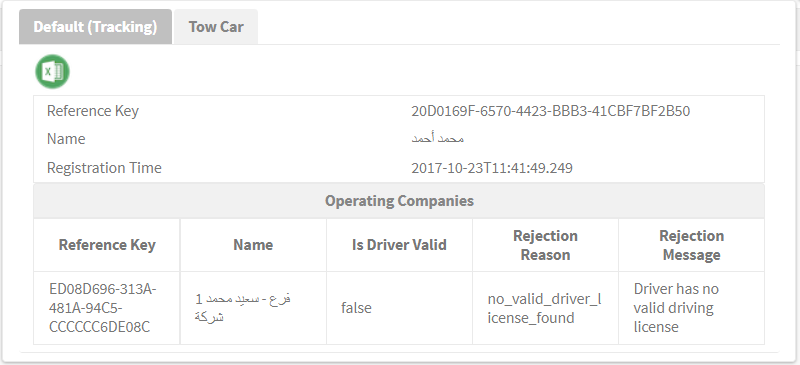Click the Reference Key label in details
This screenshot has height=365, width=800.
[x=92, y=111]
